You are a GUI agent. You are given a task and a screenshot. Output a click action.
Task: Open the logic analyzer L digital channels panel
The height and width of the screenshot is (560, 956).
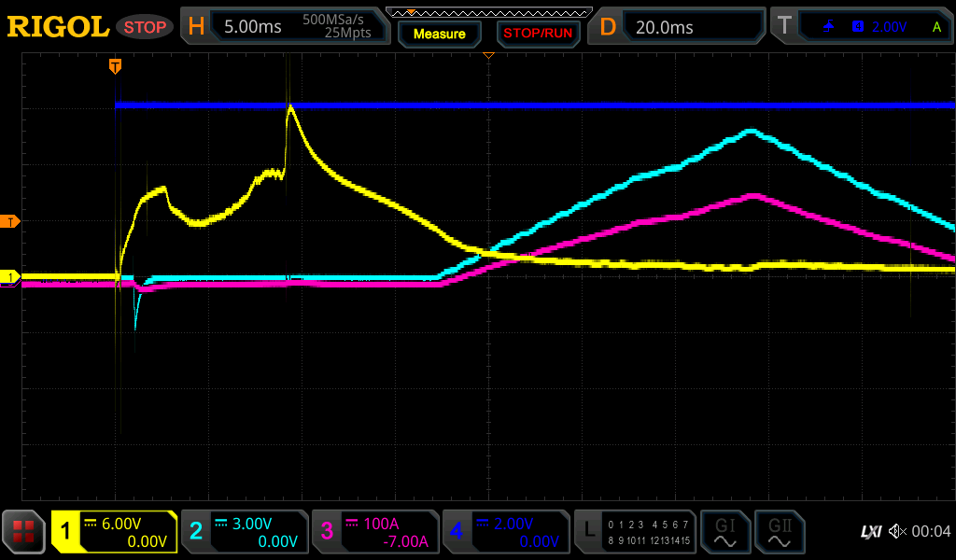[x=635, y=532]
